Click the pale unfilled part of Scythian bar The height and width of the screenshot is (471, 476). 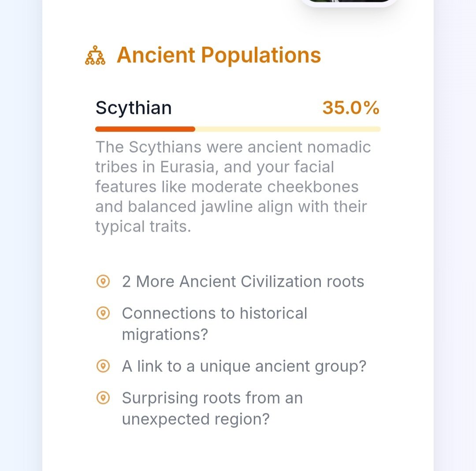(x=287, y=129)
